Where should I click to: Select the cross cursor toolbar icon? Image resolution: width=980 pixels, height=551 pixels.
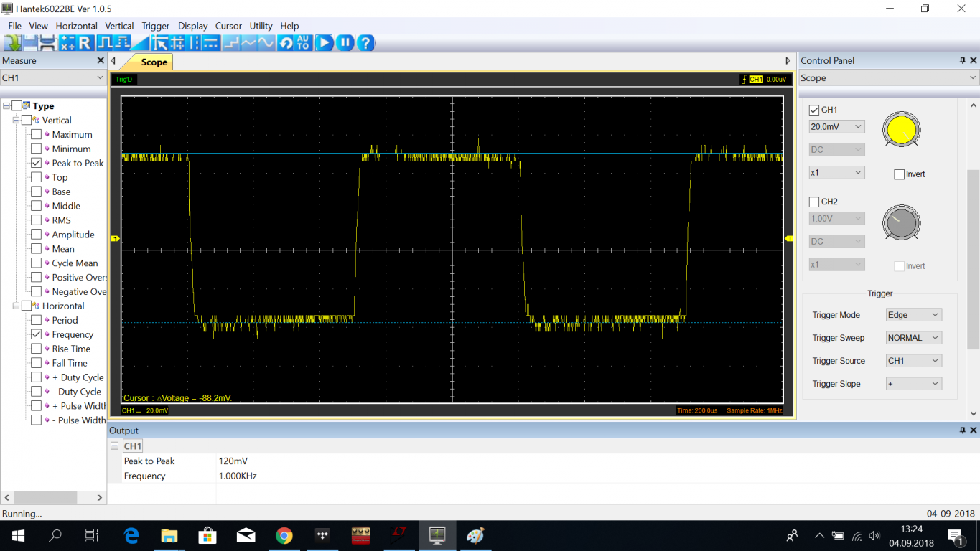tap(177, 43)
